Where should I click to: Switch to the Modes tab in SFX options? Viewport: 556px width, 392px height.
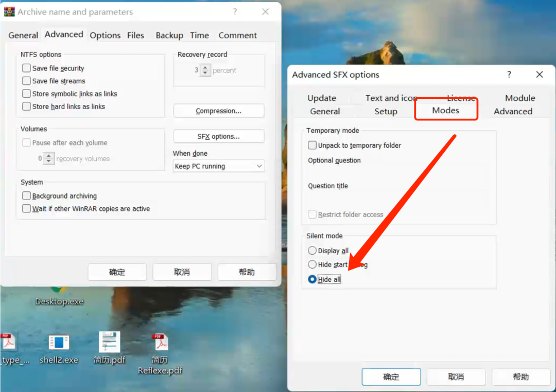point(446,110)
